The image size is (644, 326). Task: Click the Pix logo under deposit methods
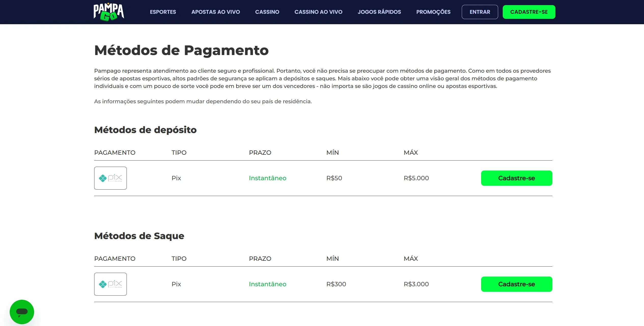(110, 178)
